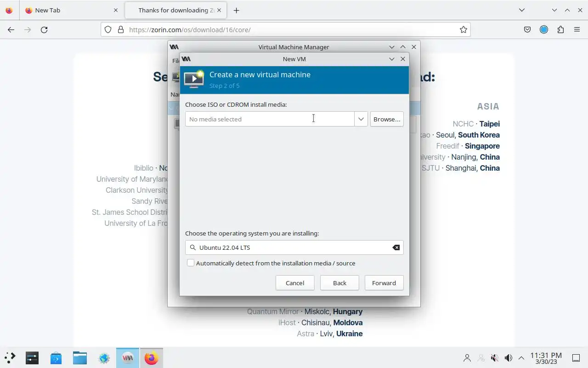Open the SJTU Shanghai China mirror
The image size is (588, 368).
461,168
